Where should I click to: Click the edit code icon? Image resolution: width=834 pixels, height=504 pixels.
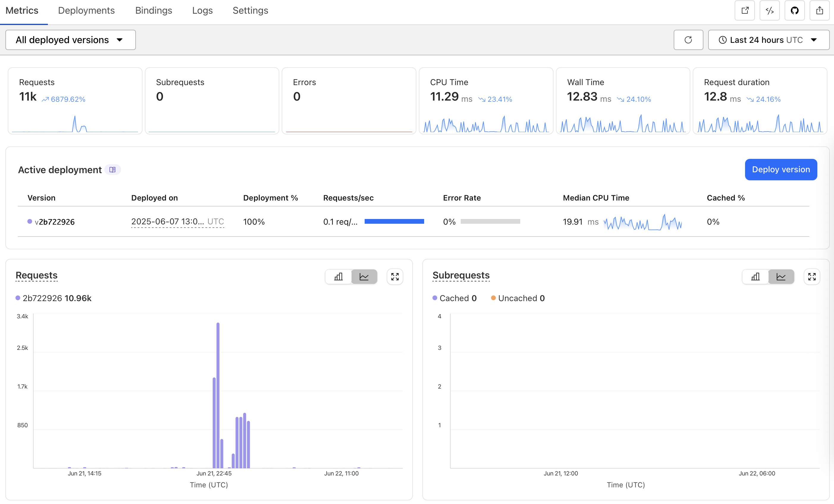pos(769,10)
